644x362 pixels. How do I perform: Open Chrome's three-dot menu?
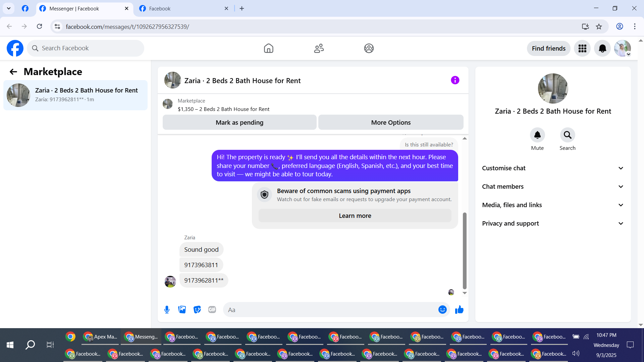[x=635, y=26]
